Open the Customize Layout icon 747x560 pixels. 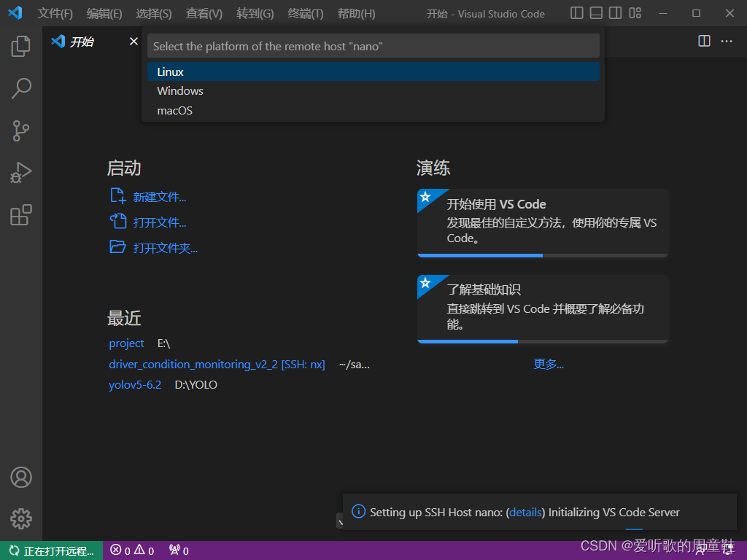tap(635, 13)
